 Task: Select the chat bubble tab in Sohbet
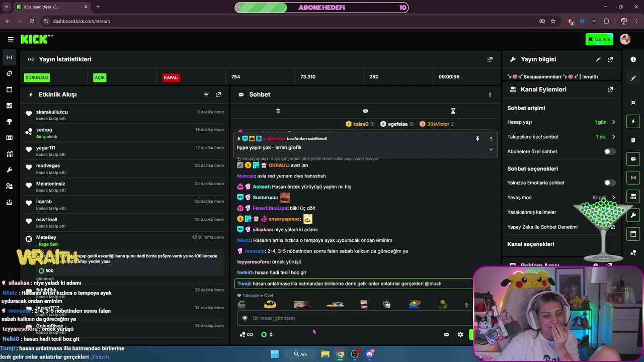(x=365, y=111)
